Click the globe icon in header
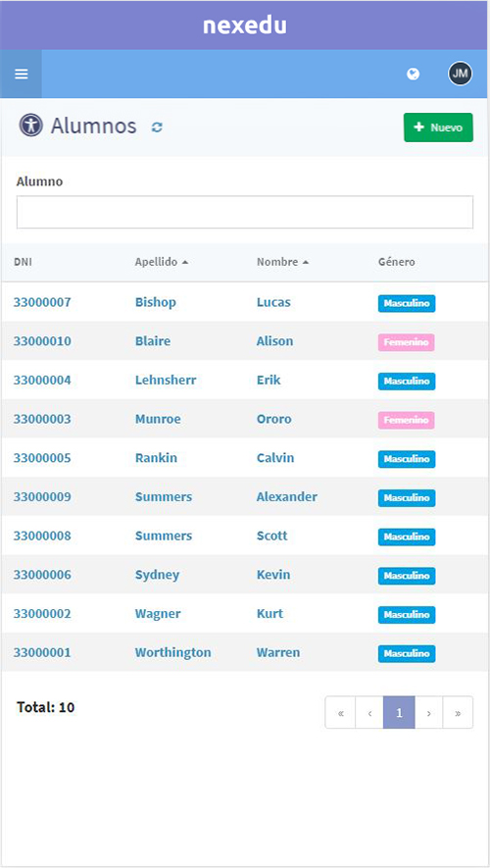This screenshot has width=490, height=868. click(x=413, y=74)
